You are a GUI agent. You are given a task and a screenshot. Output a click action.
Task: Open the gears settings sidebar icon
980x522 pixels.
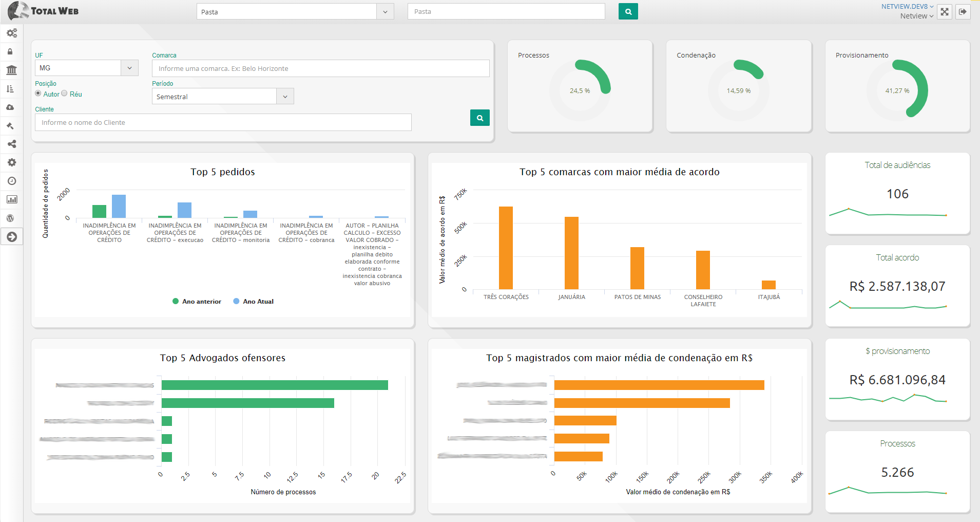pyautogui.click(x=11, y=33)
